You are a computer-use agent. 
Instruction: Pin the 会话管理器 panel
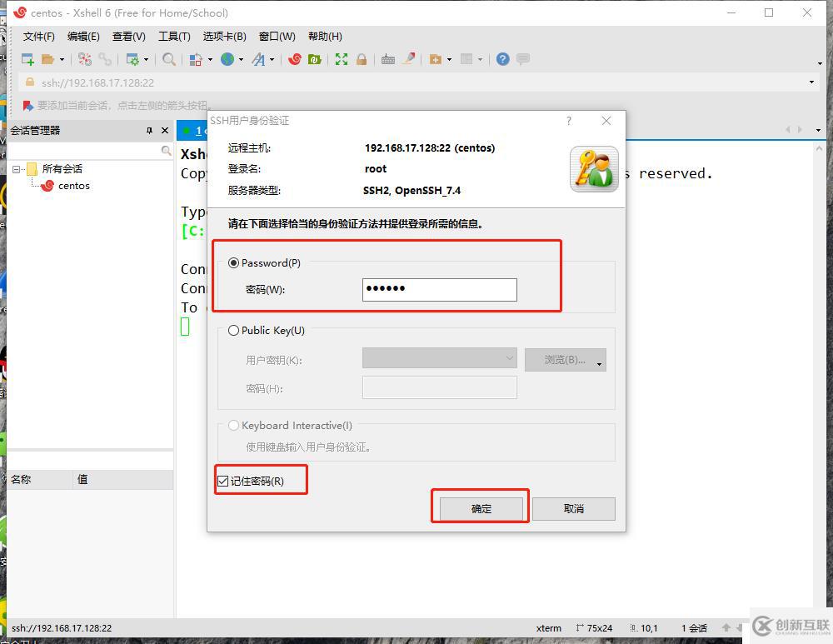[149, 130]
